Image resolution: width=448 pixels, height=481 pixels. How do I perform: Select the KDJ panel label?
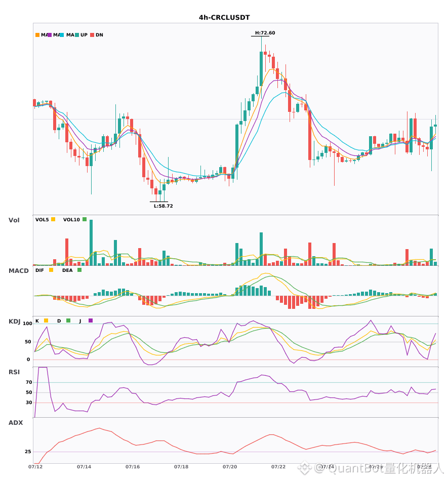tap(14, 322)
